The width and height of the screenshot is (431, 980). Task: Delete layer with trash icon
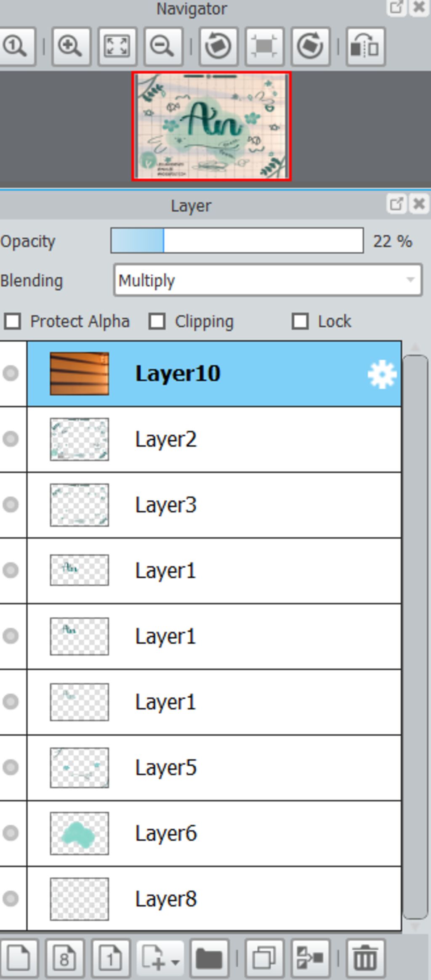tap(365, 959)
